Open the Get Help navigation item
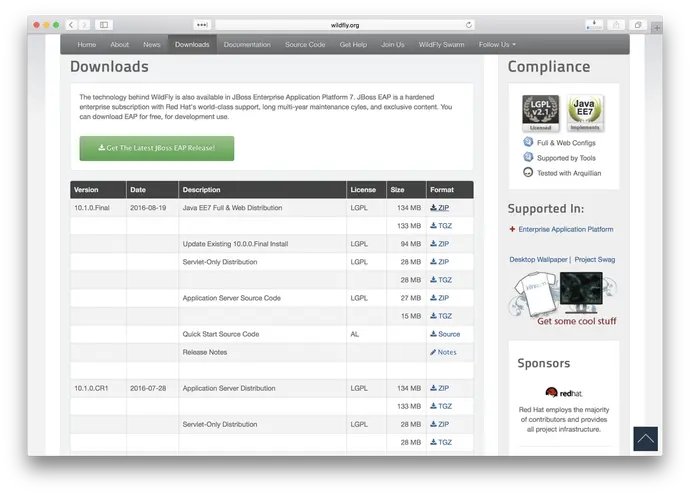 pos(353,44)
